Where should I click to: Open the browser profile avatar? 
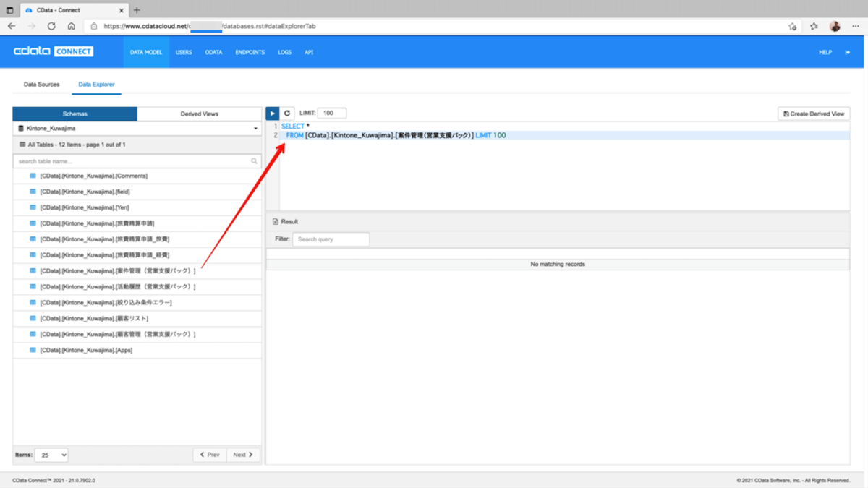(x=835, y=26)
